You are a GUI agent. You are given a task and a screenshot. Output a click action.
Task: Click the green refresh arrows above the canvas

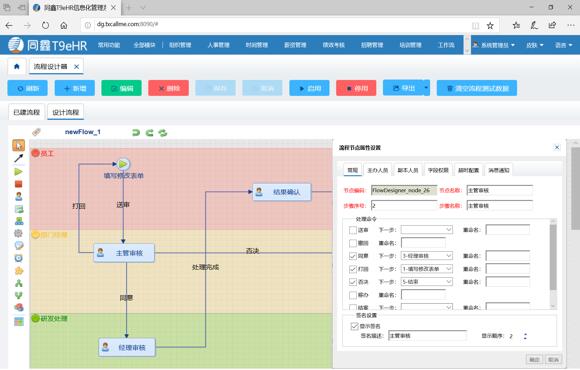163,132
